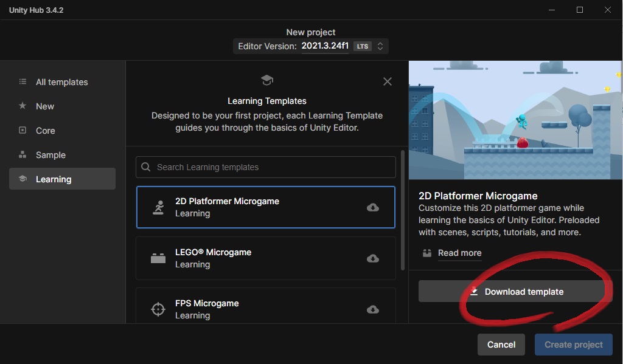This screenshot has width=623, height=364.
Task: Click the All templates list icon
Action: click(23, 81)
